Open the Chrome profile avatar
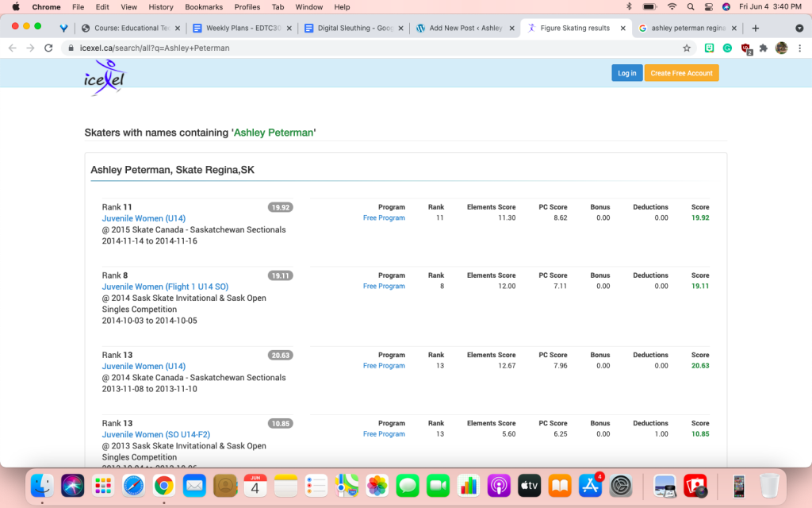This screenshot has width=812, height=508. click(x=781, y=48)
